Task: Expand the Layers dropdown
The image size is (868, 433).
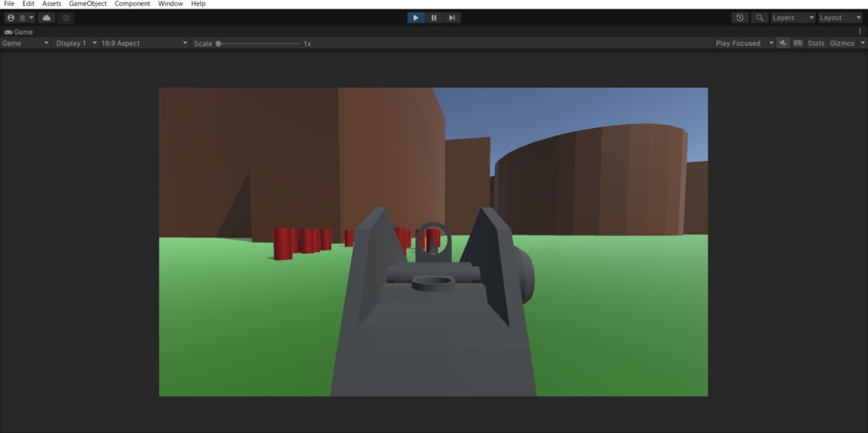Action: point(793,18)
